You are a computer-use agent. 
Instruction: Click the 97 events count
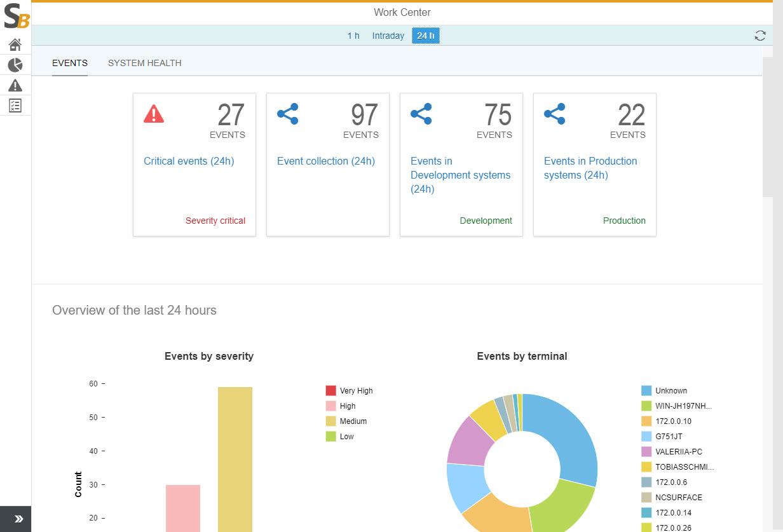tap(365, 115)
